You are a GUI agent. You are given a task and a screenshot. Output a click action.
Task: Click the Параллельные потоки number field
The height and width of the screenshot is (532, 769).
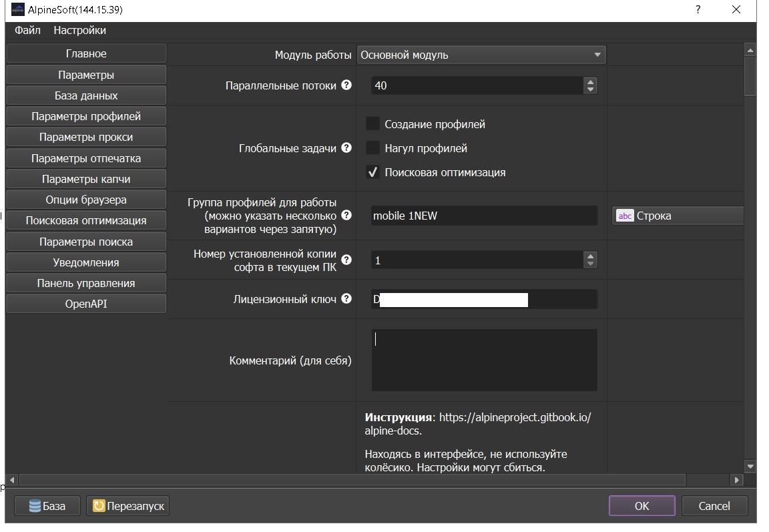click(478, 85)
